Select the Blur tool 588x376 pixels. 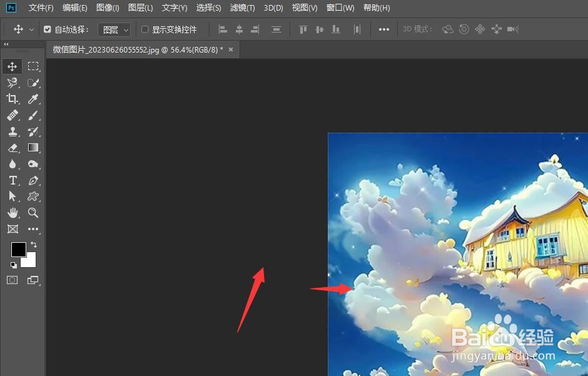pyautogui.click(x=12, y=164)
